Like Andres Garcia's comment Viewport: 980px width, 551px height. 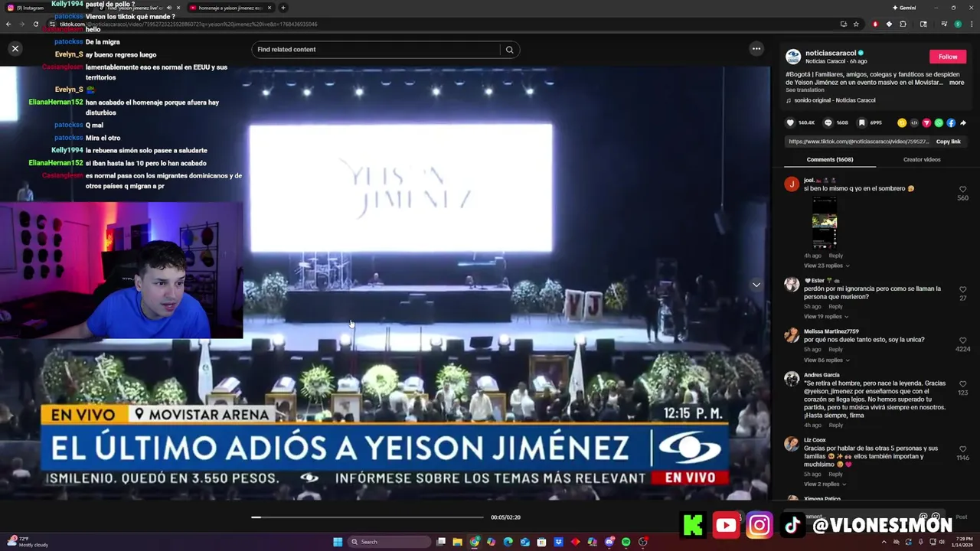point(962,384)
